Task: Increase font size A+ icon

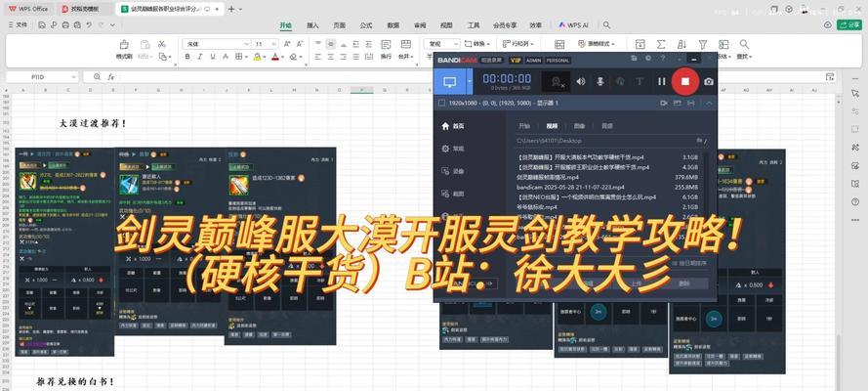Action: click(287, 44)
